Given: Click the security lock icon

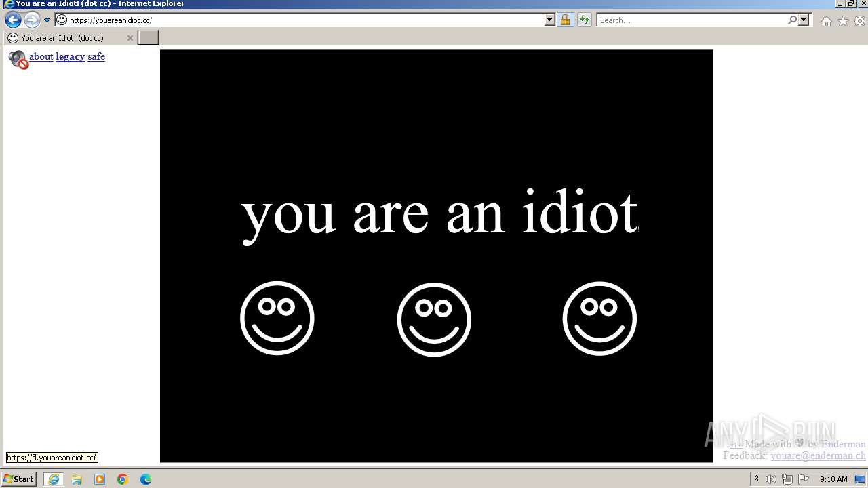Looking at the screenshot, I should 565,20.
